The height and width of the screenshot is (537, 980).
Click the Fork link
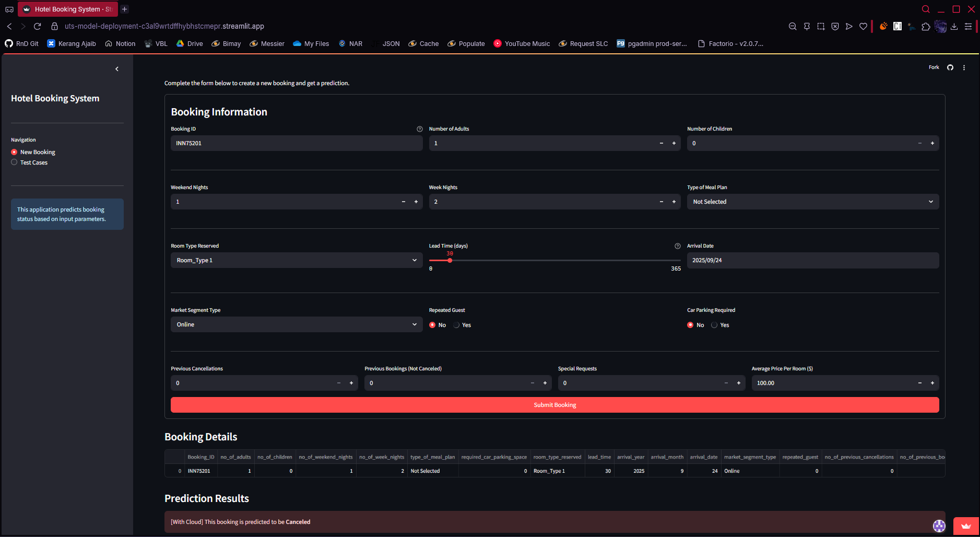934,67
